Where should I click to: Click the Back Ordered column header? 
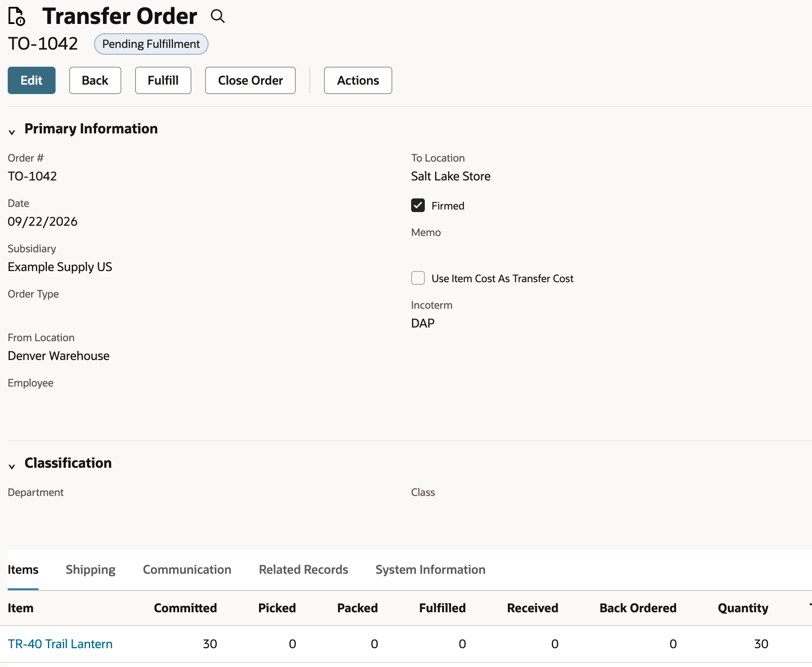(x=638, y=608)
